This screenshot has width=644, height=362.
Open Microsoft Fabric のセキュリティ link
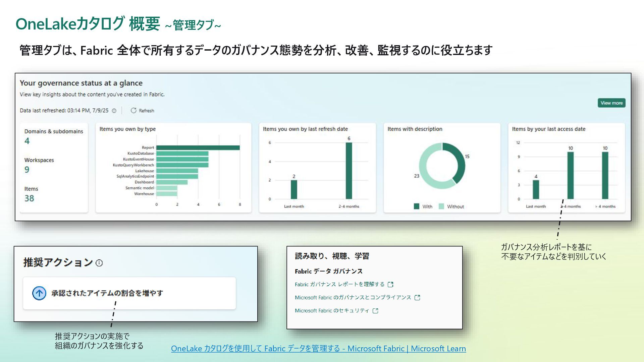332,311
